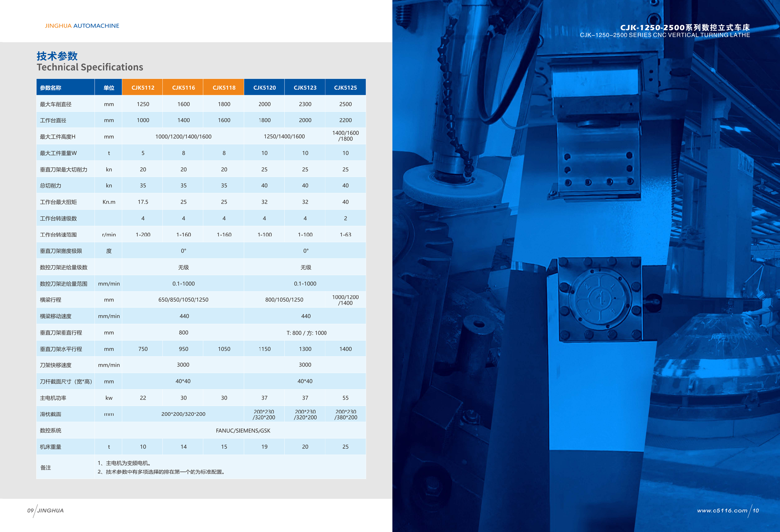Select the 1400/1600/1800 workpiece height cell
The width and height of the screenshot is (780, 532).
[x=346, y=136]
